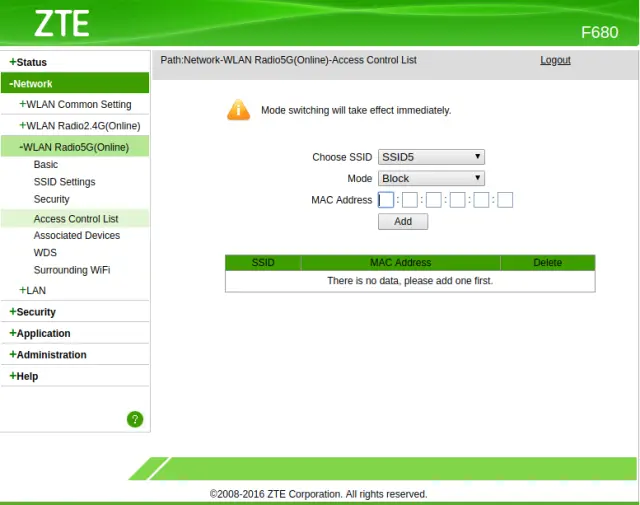Open SSID Settings page

(64, 182)
